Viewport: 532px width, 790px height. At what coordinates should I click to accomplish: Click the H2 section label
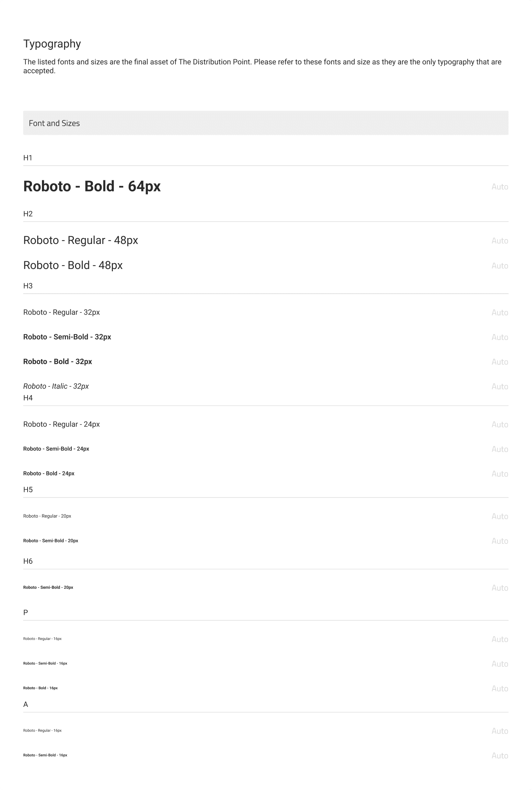tap(28, 214)
